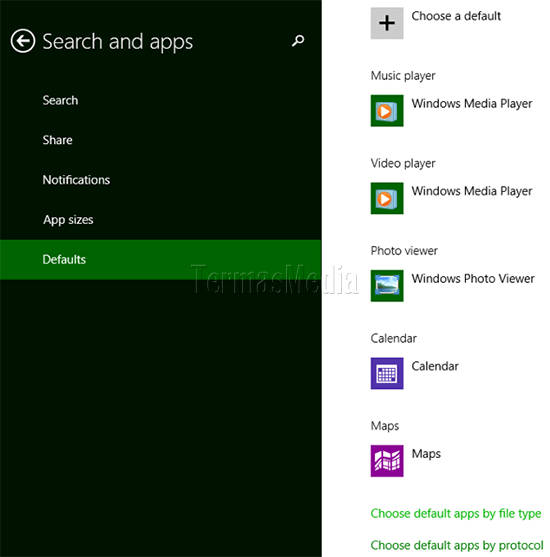550x557 pixels.
Task: Click Choose default apps by protocol
Action: tap(457, 545)
